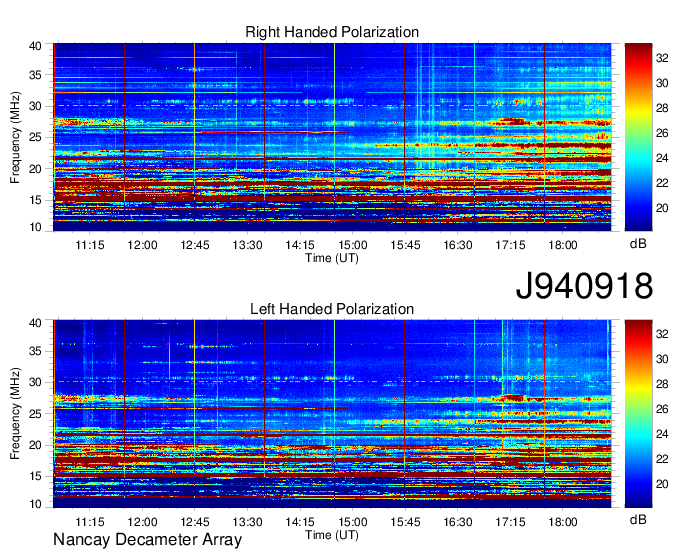Click Frequency (MHz) label of right-handed plot

pos(15,137)
